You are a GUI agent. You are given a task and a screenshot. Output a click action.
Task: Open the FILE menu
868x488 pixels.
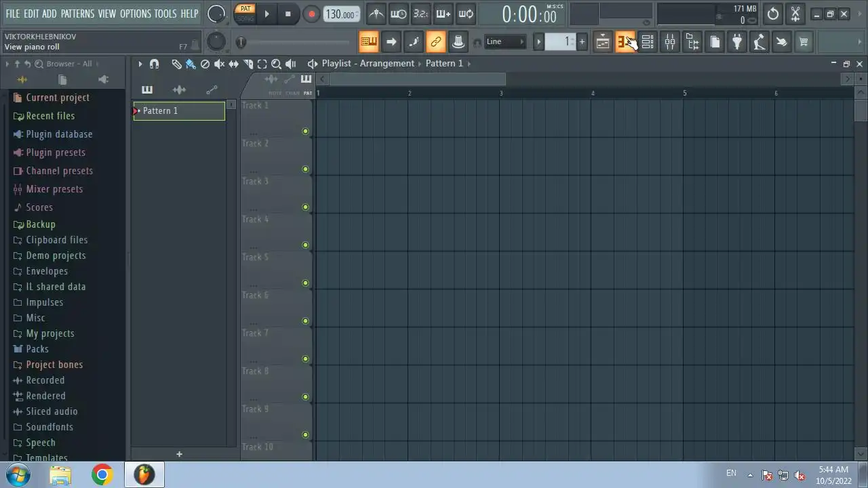pyautogui.click(x=13, y=14)
